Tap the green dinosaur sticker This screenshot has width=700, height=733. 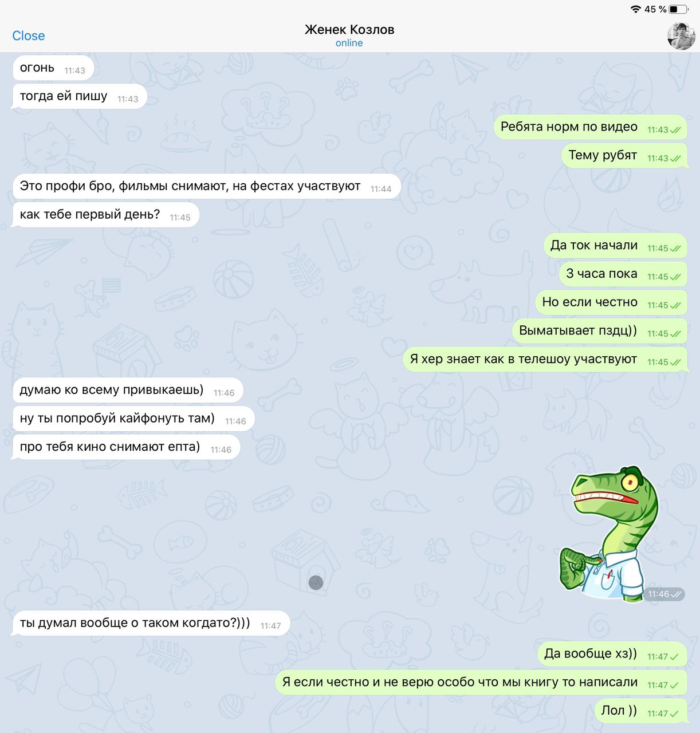pyautogui.click(x=609, y=534)
